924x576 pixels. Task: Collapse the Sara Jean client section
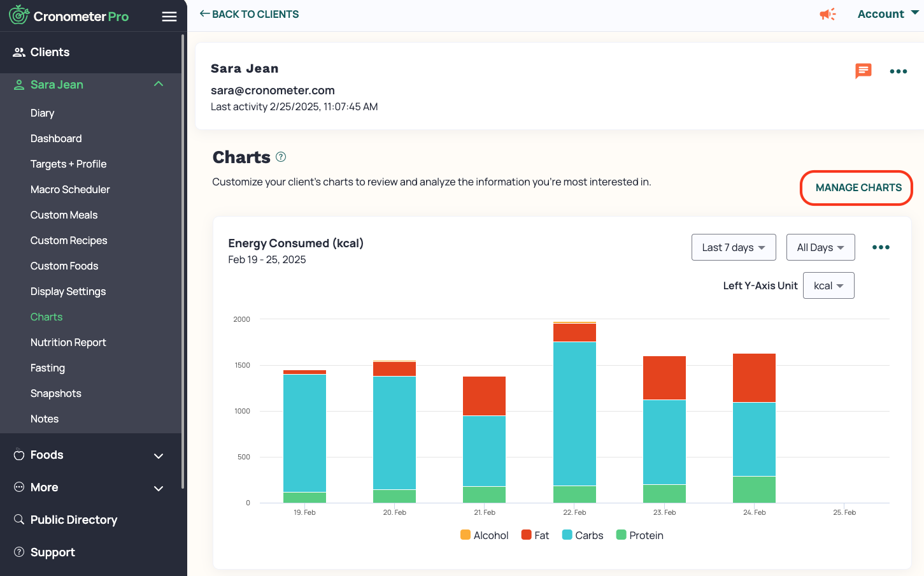[x=159, y=84]
